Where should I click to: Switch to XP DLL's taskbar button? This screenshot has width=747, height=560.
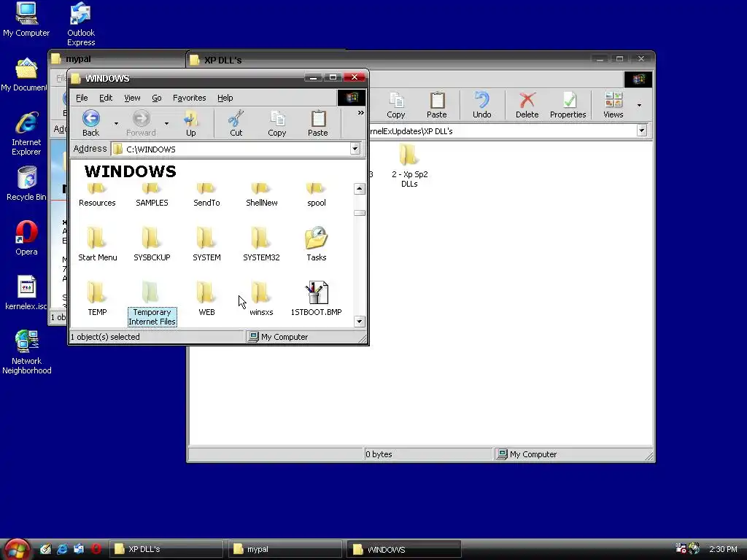tap(166, 549)
